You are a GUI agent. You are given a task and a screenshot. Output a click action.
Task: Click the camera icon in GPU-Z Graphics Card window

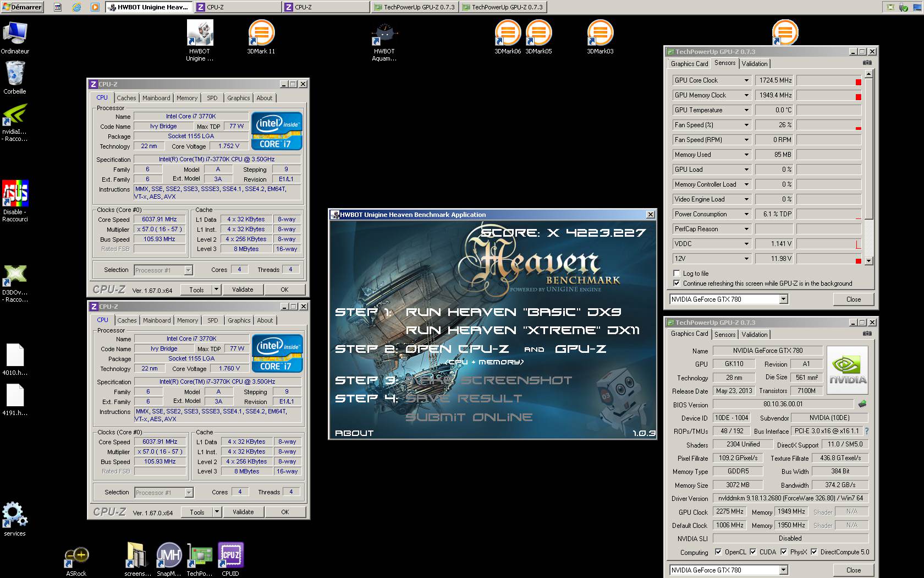pyautogui.click(x=867, y=334)
